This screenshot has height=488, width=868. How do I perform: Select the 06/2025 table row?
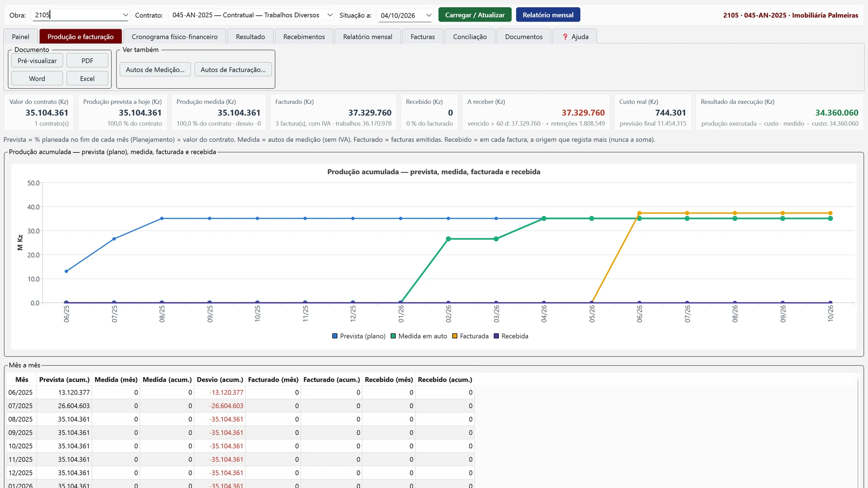tap(240, 392)
